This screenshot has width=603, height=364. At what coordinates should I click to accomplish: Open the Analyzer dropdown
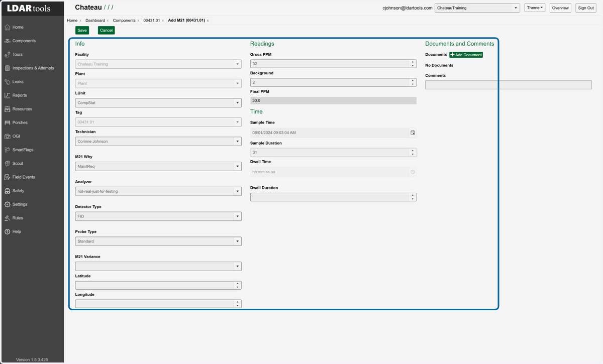158,191
